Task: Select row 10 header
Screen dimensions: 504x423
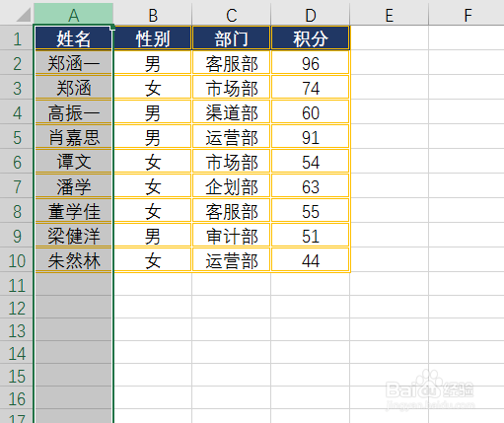Action: (x=17, y=260)
